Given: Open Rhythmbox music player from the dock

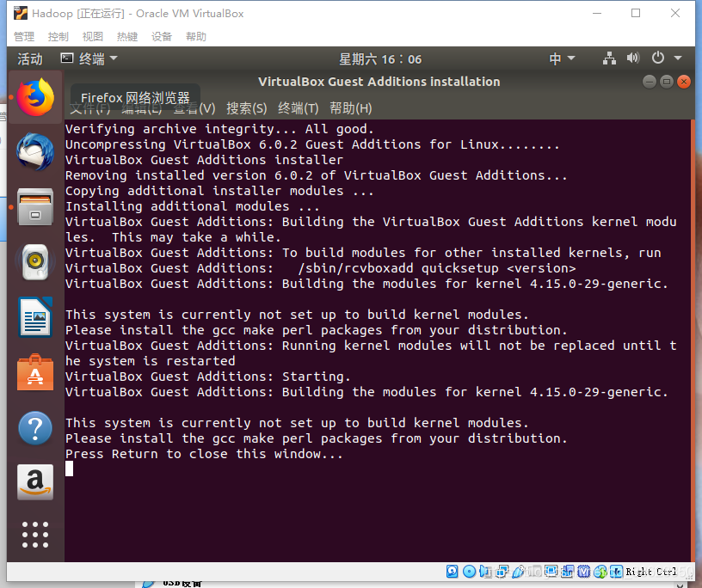Looking at the screenshot, I should coord(35,262).
